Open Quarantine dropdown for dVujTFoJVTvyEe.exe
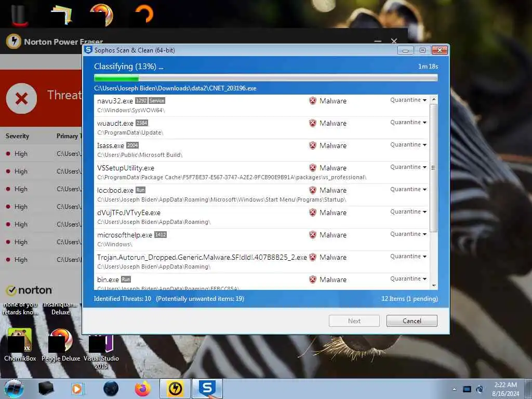This screenshot has width=532, height=399. [x=408, y=212]
